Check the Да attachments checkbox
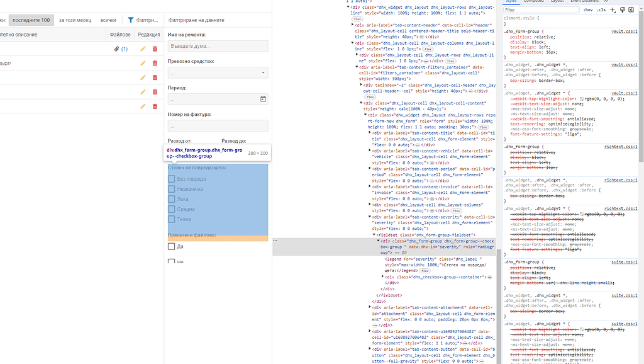644x364 pixels. (171, 246)
